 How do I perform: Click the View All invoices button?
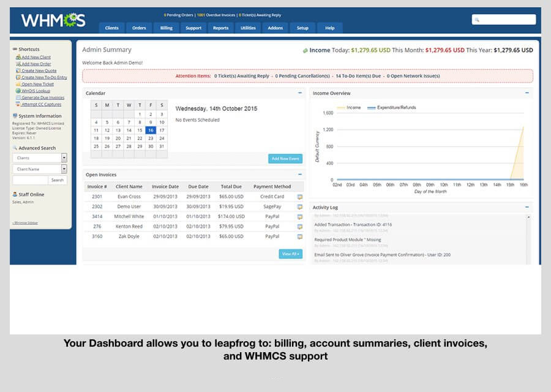[x=291, y=254]
